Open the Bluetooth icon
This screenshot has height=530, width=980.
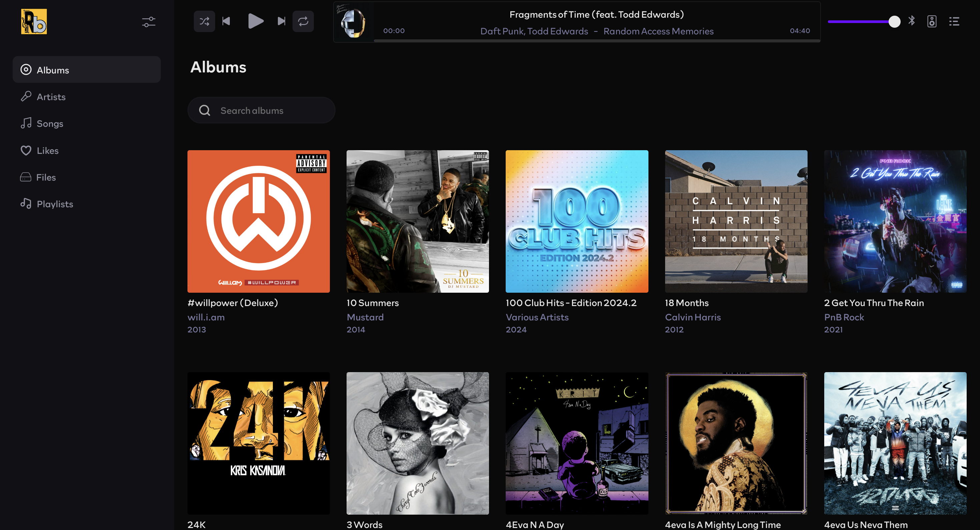click(912, 21)
